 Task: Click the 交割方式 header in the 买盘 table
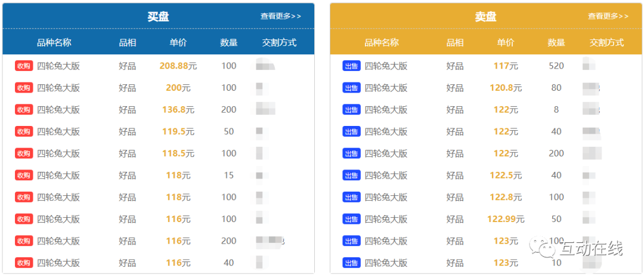[279, 42]
